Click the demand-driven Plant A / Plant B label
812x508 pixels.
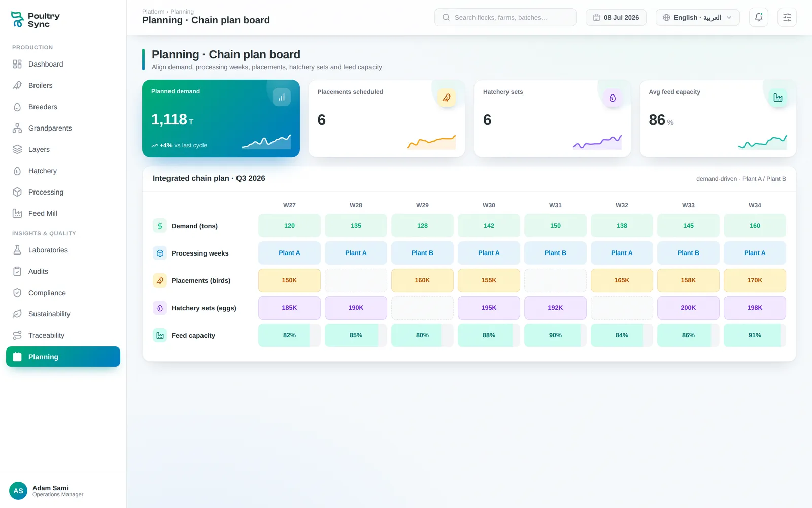(741, 179)
